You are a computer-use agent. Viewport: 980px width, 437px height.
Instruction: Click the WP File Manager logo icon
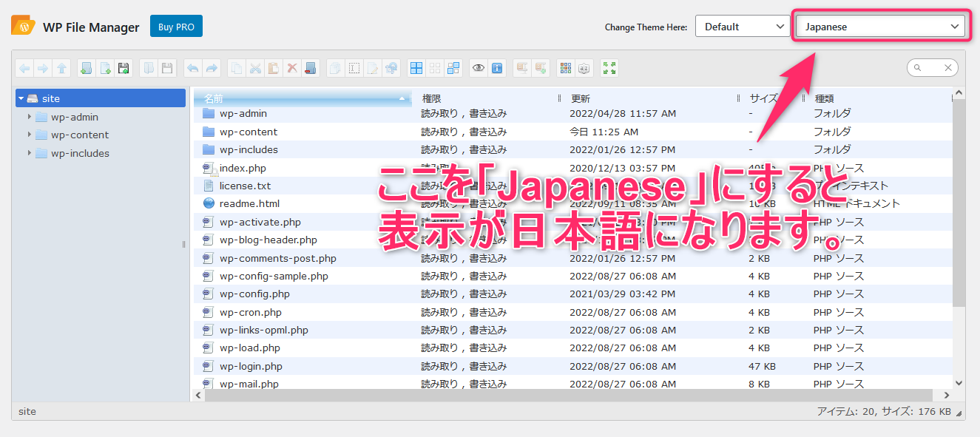(24, 27)
